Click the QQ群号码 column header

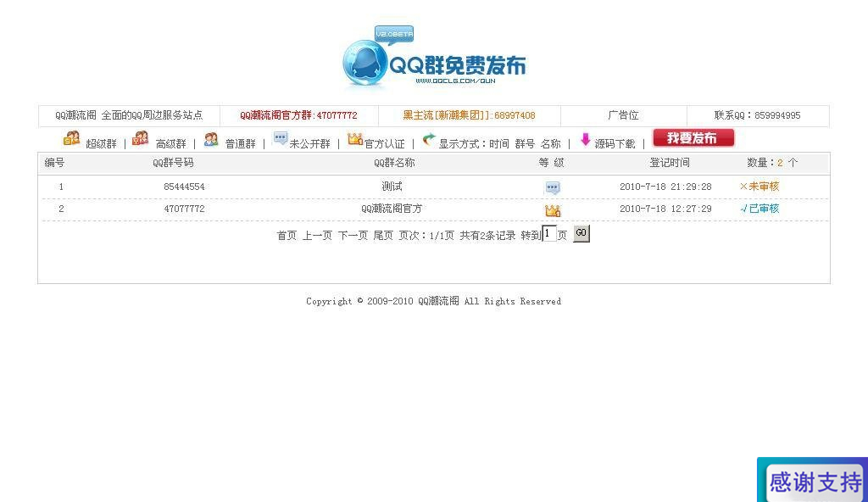coord(173,163)
